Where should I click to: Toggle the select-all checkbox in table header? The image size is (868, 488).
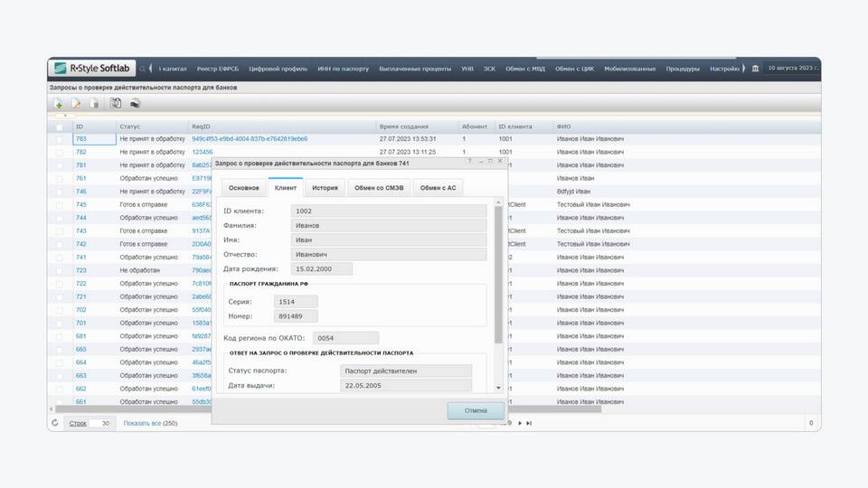click(60, 127)
